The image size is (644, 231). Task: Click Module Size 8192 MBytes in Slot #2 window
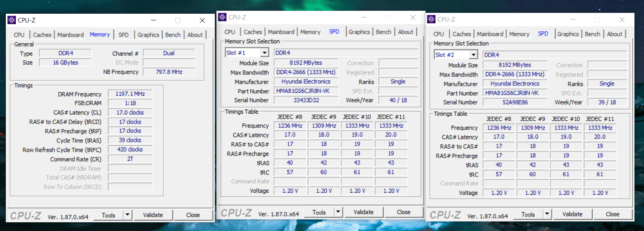(515, 65)
